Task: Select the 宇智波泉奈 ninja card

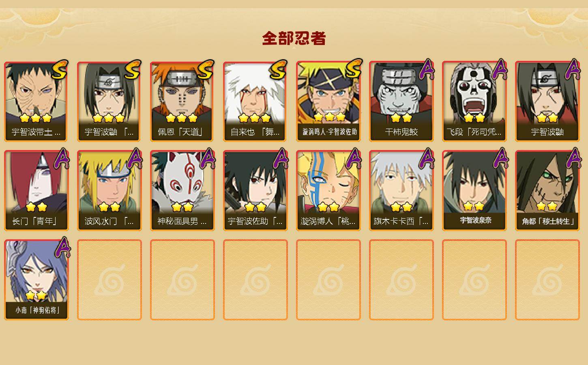Action: [x=474, y=191]
